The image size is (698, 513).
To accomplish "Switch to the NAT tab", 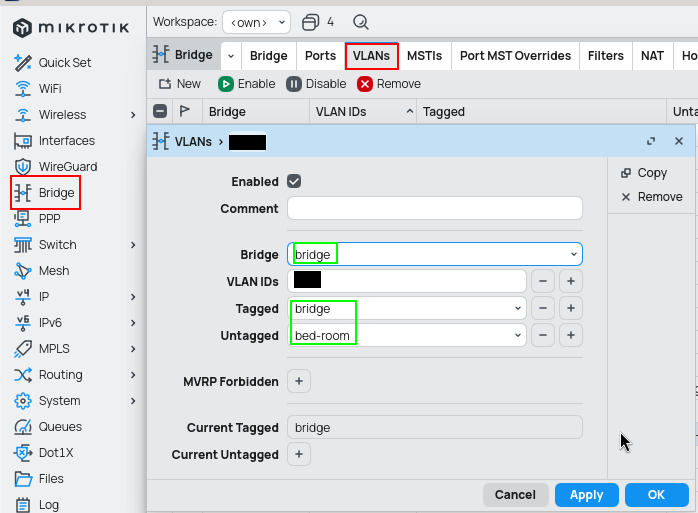I will (653, 56).
